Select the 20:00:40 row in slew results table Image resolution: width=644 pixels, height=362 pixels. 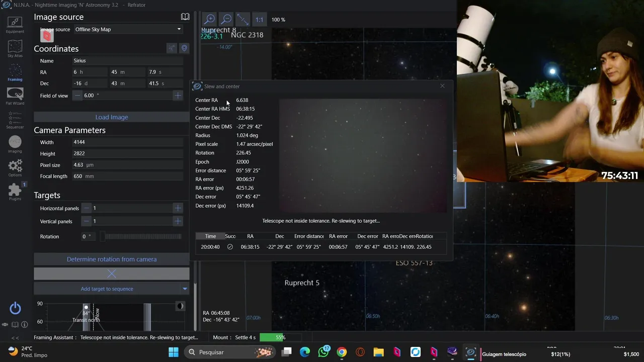tap(321, 247)
